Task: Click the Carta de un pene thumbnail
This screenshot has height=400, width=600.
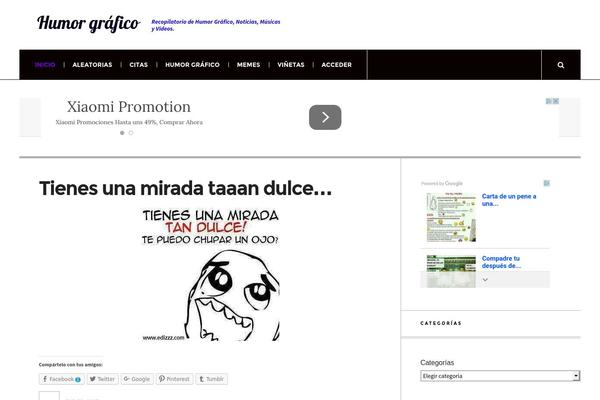Action: click(452, 217)
